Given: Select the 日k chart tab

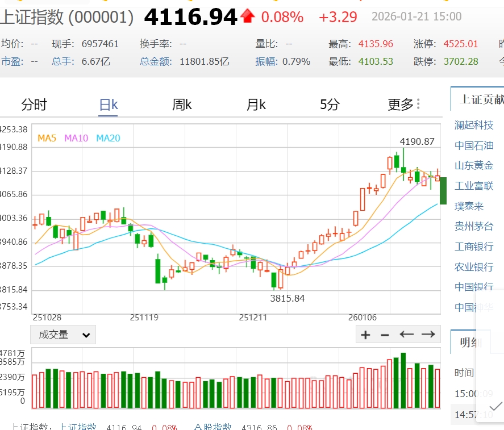Looking at the screenshot, I should pos(108,105).
